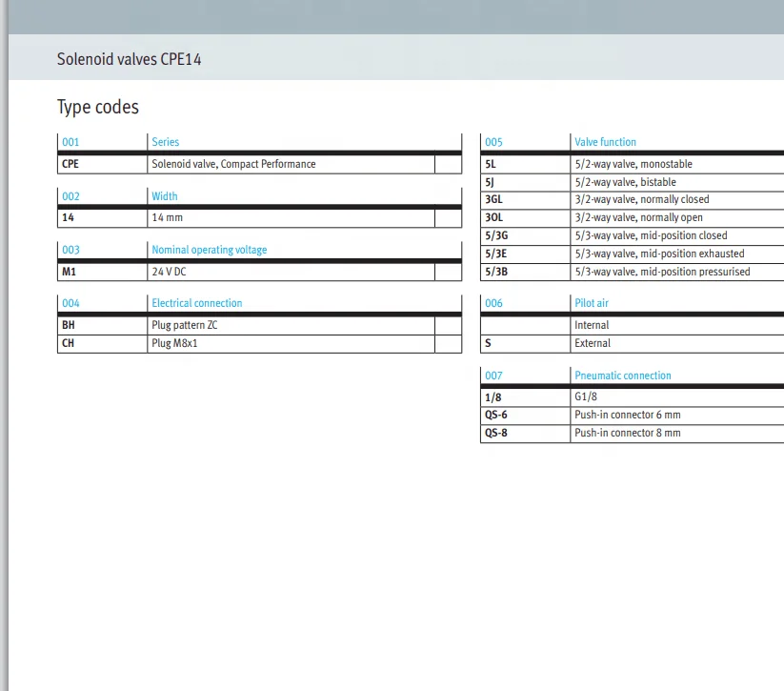Click the '24 V DC' value
The height and width of the screenshot is (691, 784).
169,272
